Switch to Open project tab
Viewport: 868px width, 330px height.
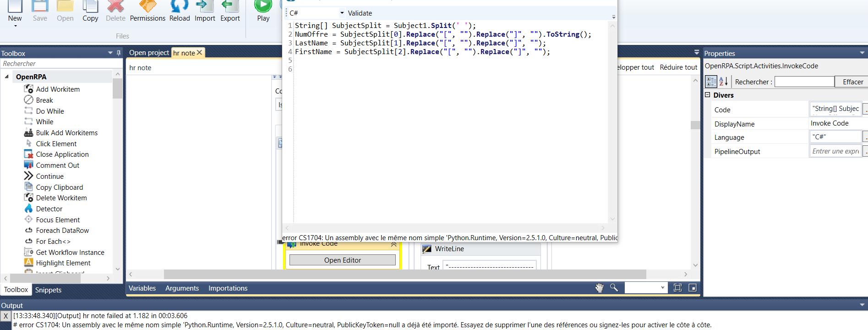pyautogui.click(x=149, y=53)
